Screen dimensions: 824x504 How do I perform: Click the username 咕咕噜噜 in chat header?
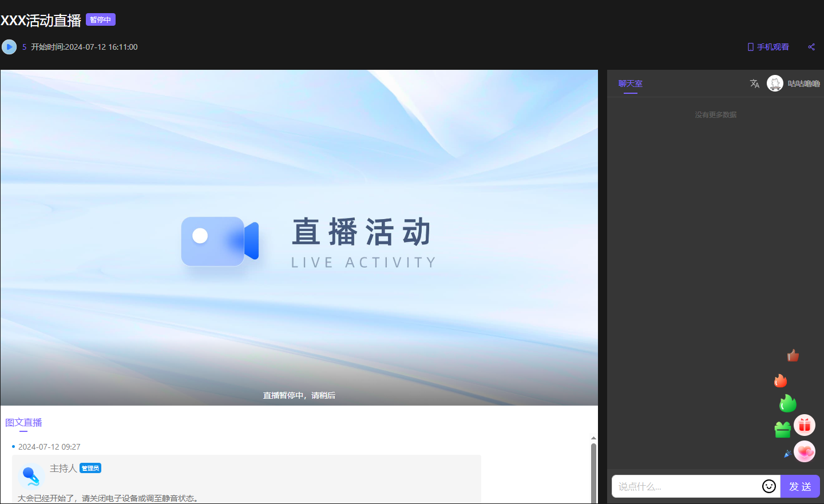click(803, 84)
